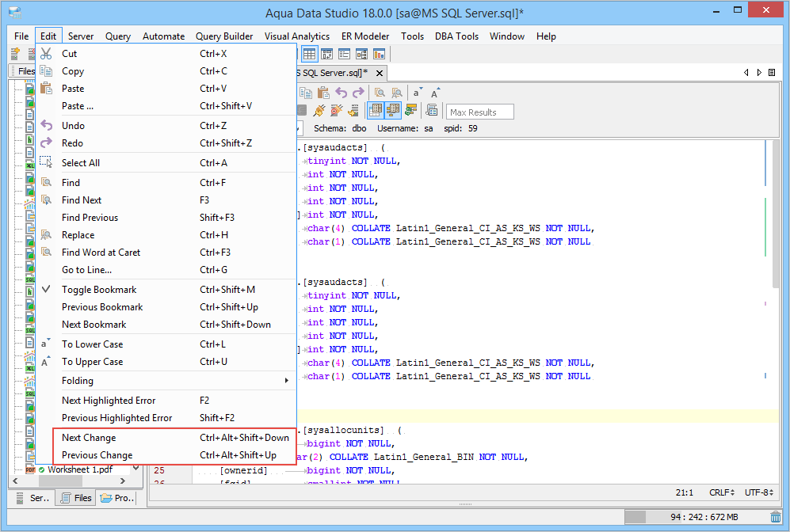This screenshot has width=790, height=532.
Task: Toggle Bookmark in the Edit menu
Action: click(99, 290)
